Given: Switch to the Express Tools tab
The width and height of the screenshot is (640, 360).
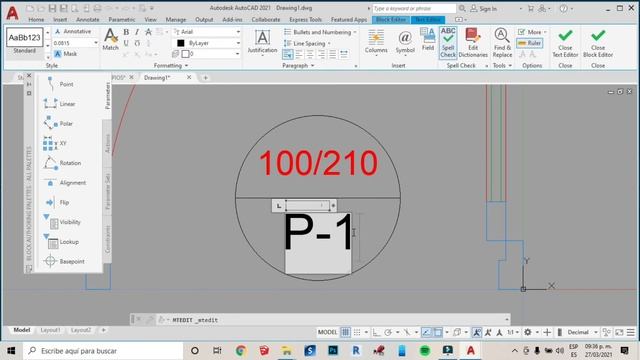Looking at the screenshot, I should [305, 20].
